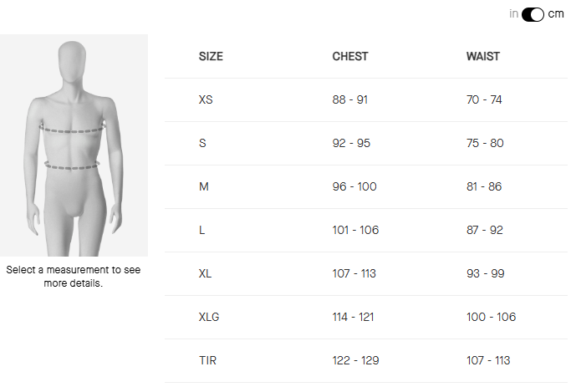Click the 87 - 92 waist value
576x392 pixels.
pyautogui.click(x=485, y=230)
